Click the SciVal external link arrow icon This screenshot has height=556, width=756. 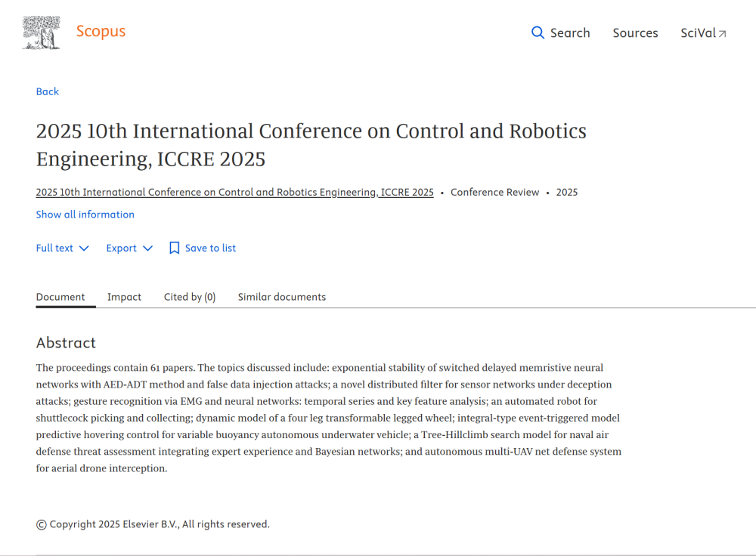click(x=722, y=33)
